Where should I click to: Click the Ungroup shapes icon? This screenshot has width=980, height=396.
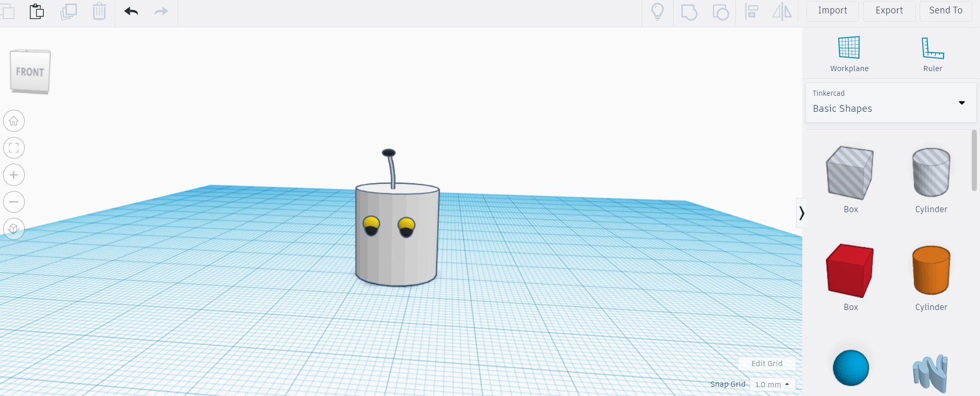[720, 11]
